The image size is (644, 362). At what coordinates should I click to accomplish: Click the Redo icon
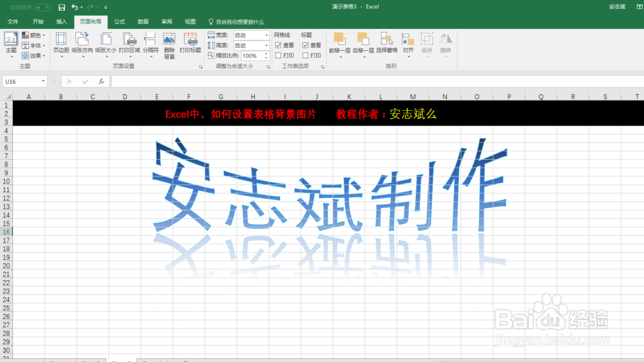coord(90,7)
